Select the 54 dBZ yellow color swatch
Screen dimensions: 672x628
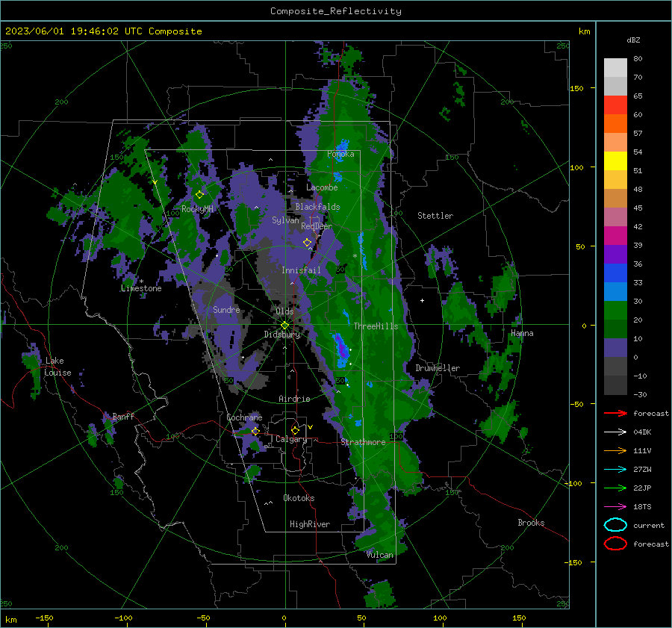615,161
